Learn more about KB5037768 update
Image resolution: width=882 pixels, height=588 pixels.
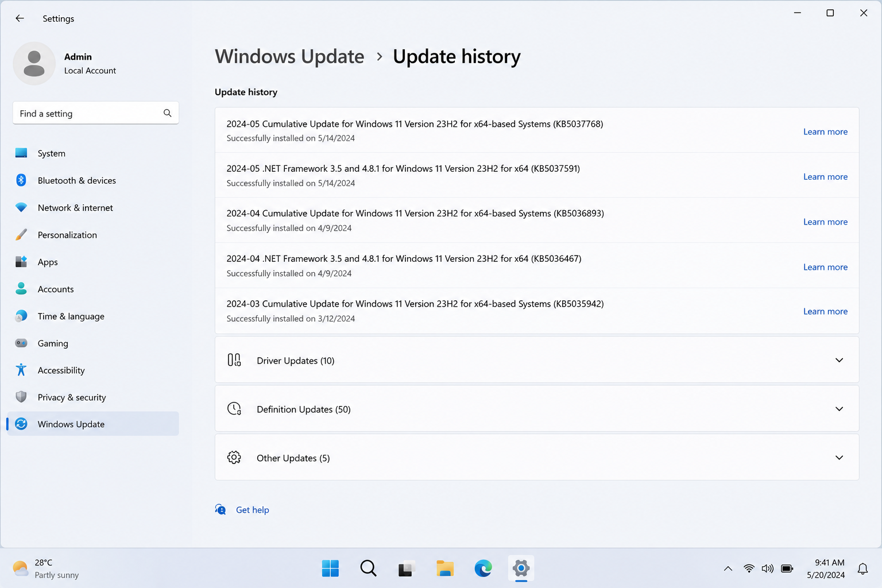click(x=825, y=131)
